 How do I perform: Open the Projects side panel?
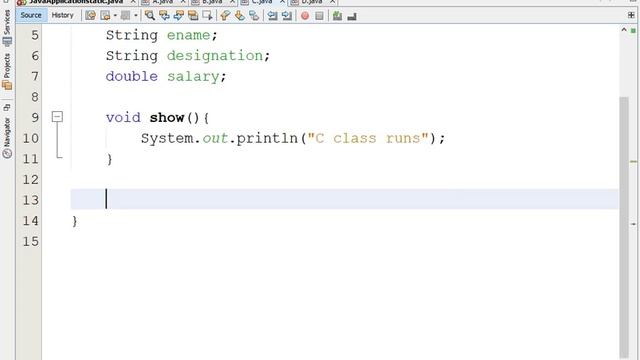click(x=7, y=72)
